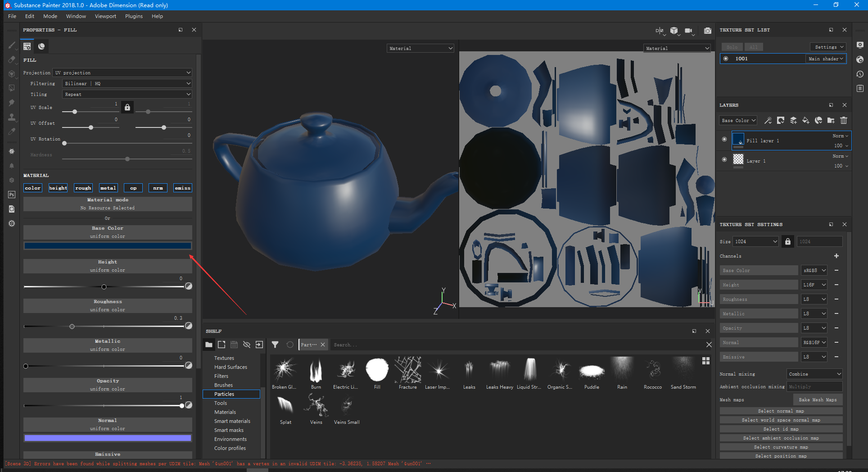Open the Mode menu
This screenshot has height=472, width=868.
50,16
